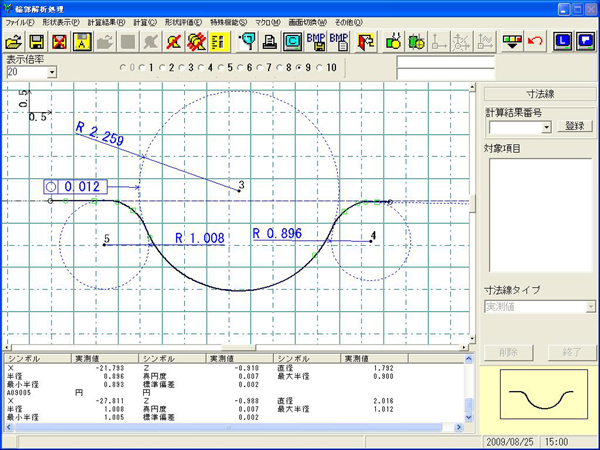Click the results table horizontal scrollbar

click(233, 427)
